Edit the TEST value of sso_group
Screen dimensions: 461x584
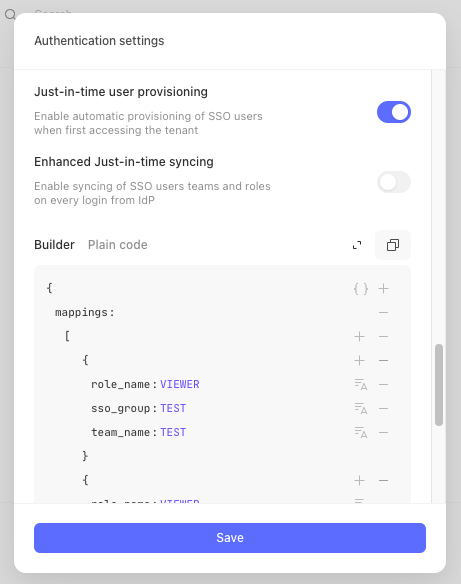pyautogui.click(x=173, y=409)
